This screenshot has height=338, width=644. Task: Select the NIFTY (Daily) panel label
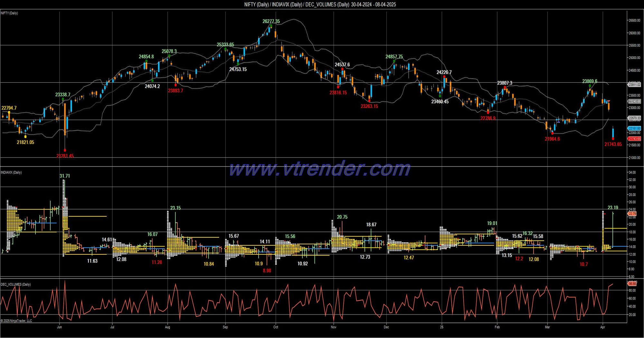(9, 13)
